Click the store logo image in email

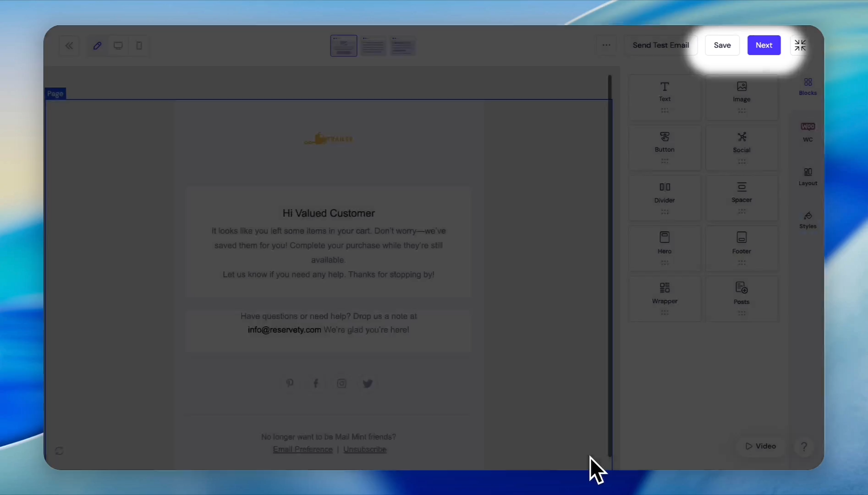pos(328,139)
